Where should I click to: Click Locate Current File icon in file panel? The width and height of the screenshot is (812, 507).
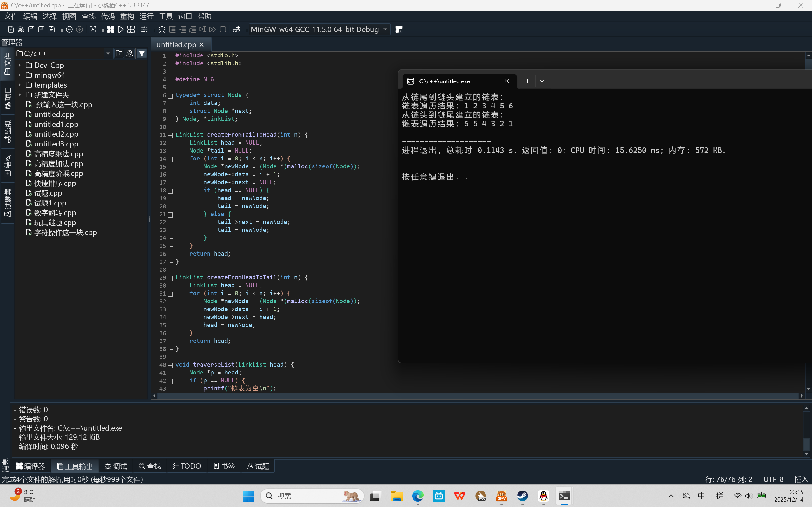129,53
